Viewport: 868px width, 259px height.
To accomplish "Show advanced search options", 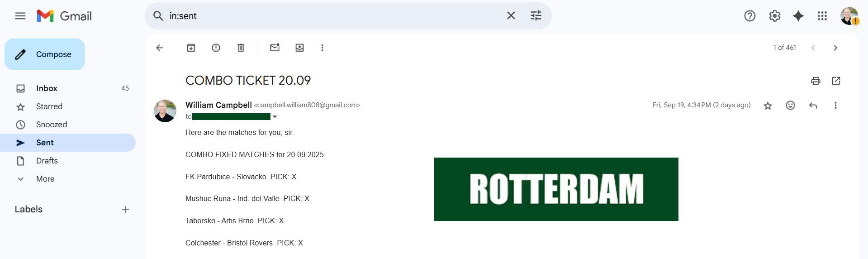I will pos(536,16).
